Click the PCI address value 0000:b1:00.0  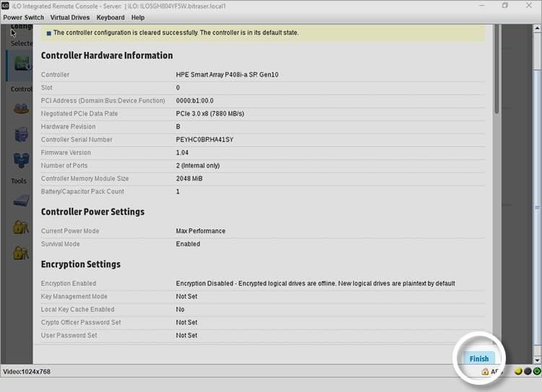194,100
